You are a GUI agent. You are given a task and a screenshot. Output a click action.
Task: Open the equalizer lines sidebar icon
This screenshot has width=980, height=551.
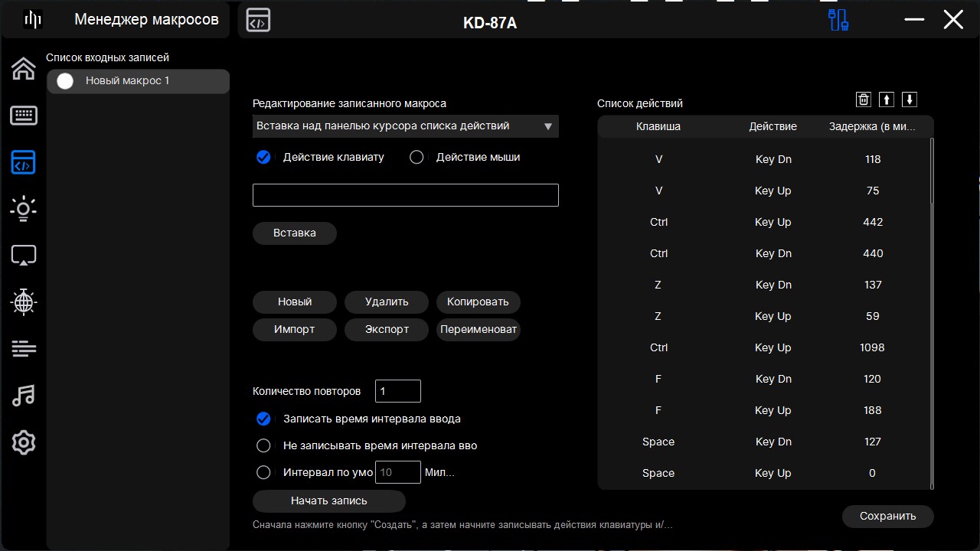point(24,349)
